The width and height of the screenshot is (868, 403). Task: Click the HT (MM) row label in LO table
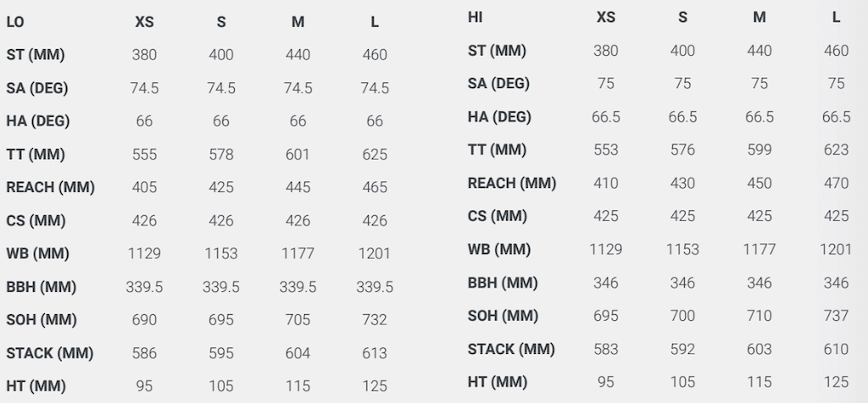click(x=36, y=386)
